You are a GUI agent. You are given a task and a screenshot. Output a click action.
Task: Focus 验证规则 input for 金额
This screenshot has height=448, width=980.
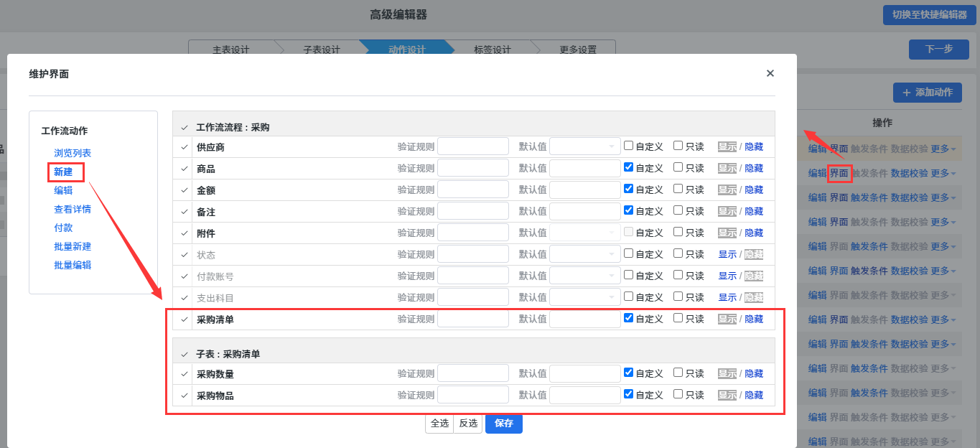pos(473,190)
